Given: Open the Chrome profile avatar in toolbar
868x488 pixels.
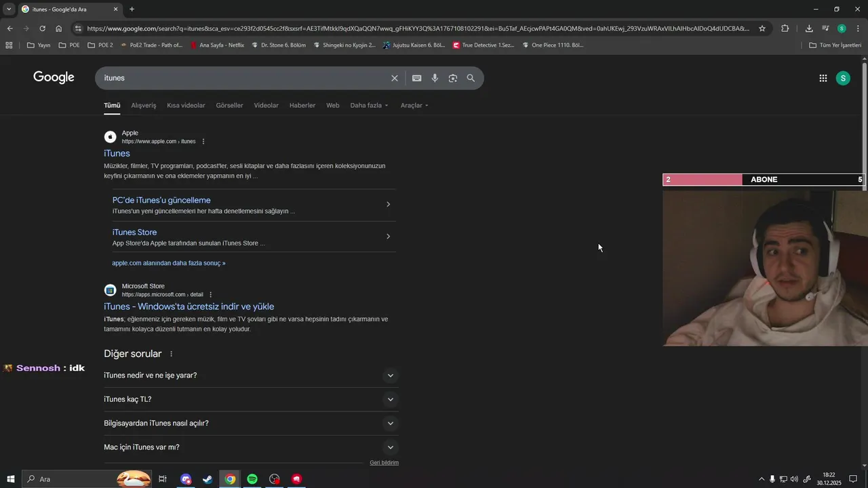Looking at the screenshot, I should pos(842,28).
